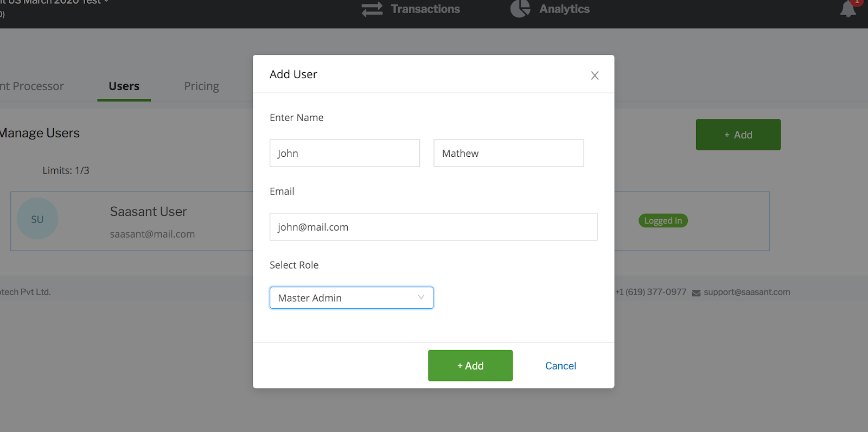Click Cancel in the Add User dialog

[560, 366]
